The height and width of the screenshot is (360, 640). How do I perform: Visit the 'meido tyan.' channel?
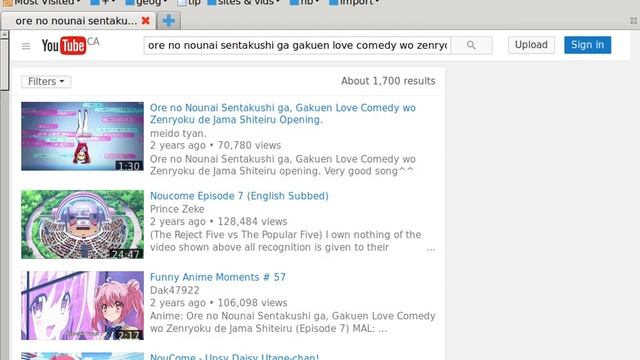178,133
